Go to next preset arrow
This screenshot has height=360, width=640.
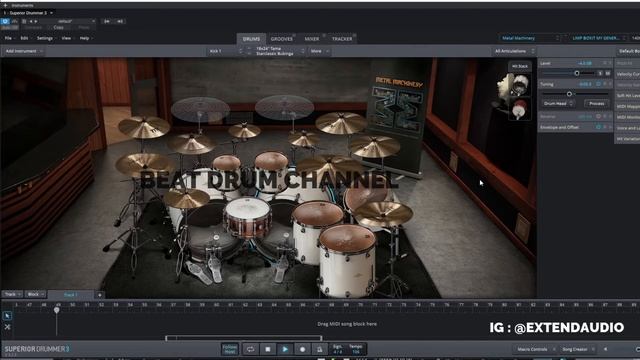click(36, 21)
